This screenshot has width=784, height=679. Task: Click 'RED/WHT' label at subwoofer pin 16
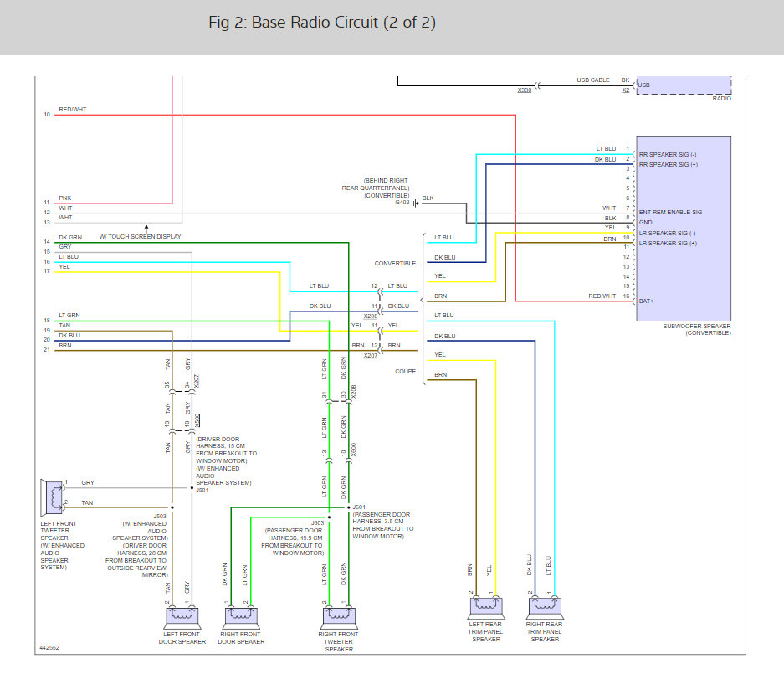[x=602, y=296]
